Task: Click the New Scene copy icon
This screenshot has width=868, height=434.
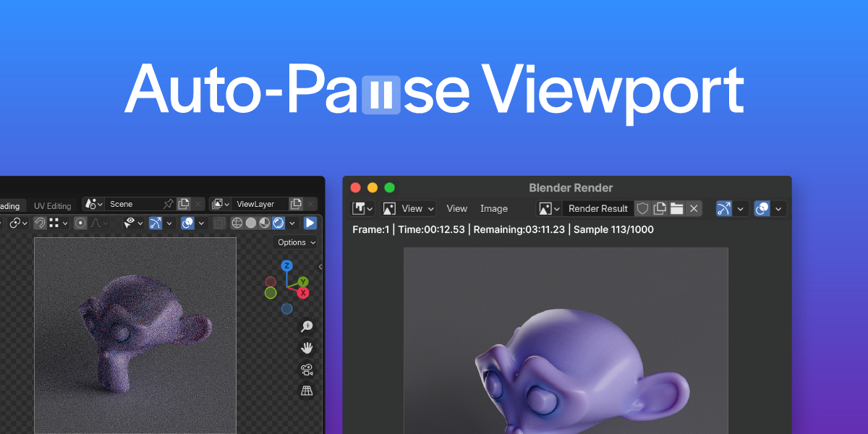Action: 184,204
